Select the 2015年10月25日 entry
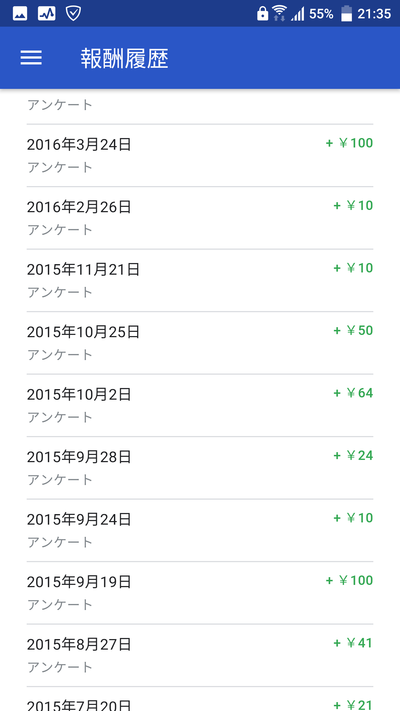Screen dimensions: 400x711 pyautogui.click(x=200, y=343)
